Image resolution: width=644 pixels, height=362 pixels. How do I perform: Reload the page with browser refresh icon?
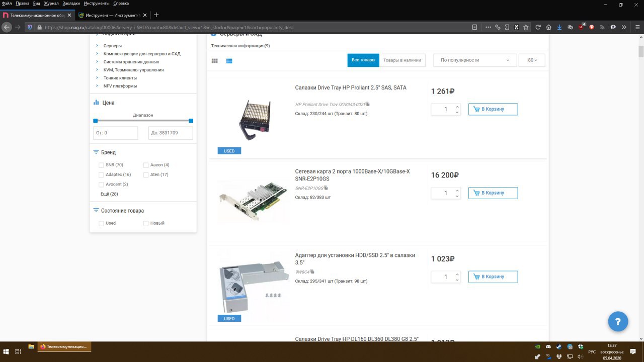(x=538, y=27)
